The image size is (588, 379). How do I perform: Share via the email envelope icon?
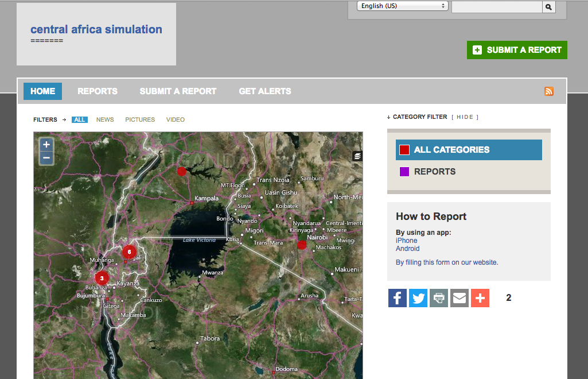(x=460, y=298)
